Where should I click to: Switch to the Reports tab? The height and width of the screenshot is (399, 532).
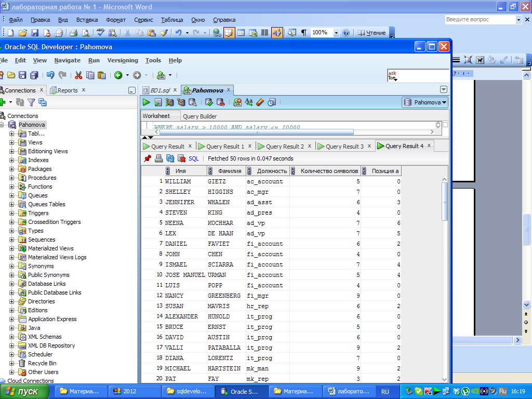click(68, 90)
